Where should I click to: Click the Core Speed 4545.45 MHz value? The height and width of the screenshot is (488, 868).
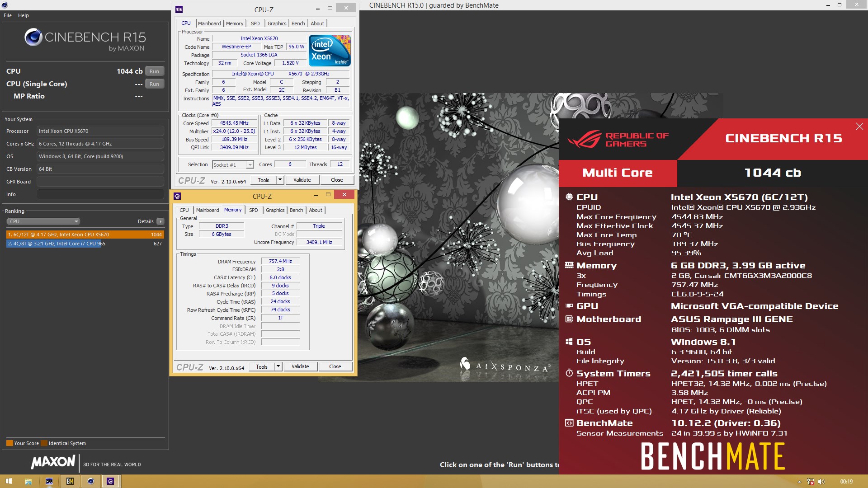pyautogui.click(x=234, y=123)
